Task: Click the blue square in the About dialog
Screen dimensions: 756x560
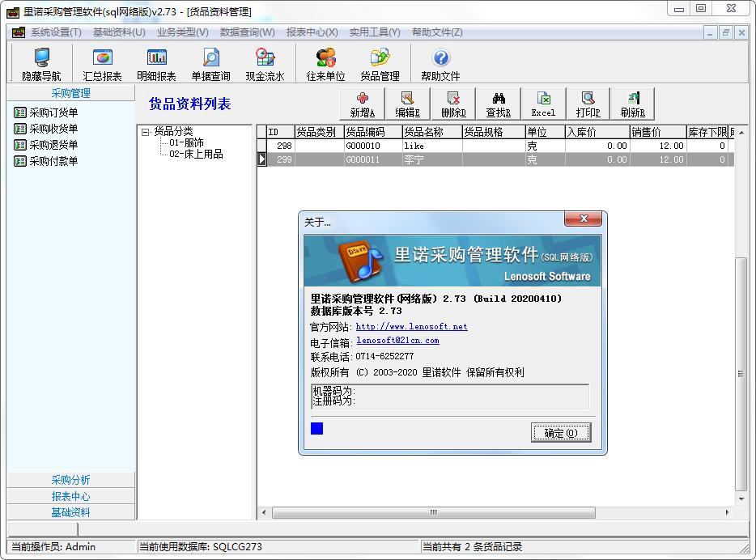Action: click(316, 428)
